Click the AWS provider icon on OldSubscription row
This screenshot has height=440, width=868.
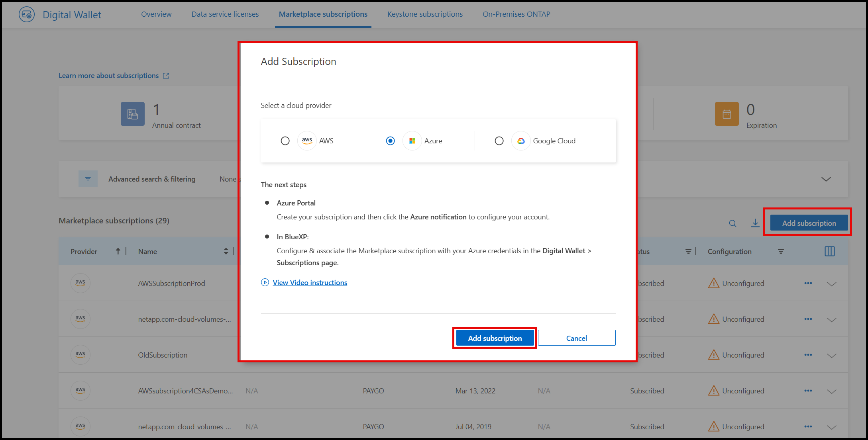click(80, 354)
